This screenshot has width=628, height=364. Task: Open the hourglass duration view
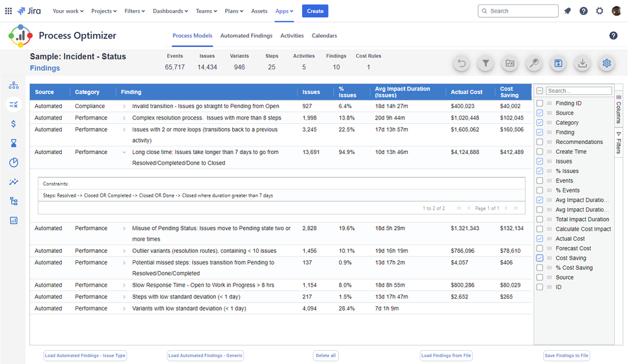click(x=14, y=143)
